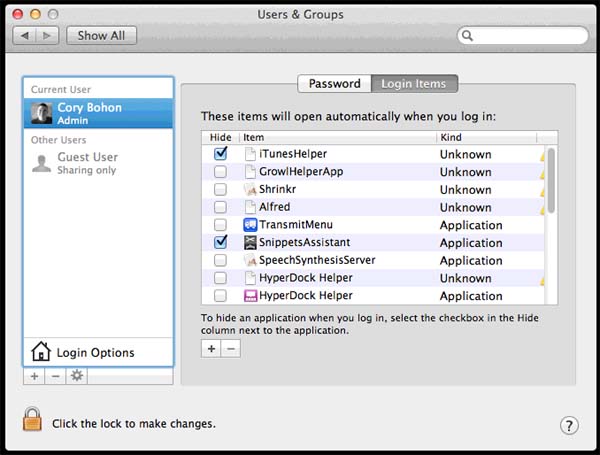Screen dimensions: 600x455
Task: Check Hide for SpeechSynthesisServer
Action: pos(220,260)
